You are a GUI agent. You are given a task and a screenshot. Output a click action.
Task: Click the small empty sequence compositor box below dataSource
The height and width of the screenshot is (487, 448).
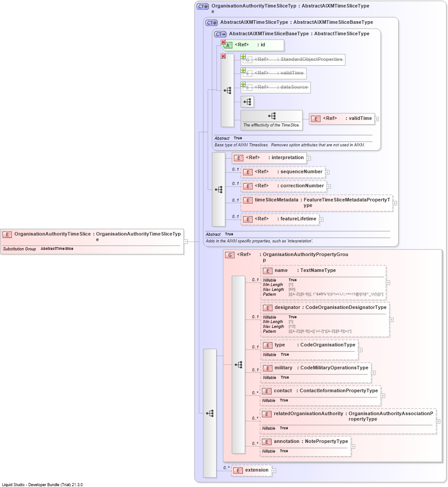coord(247,101)
